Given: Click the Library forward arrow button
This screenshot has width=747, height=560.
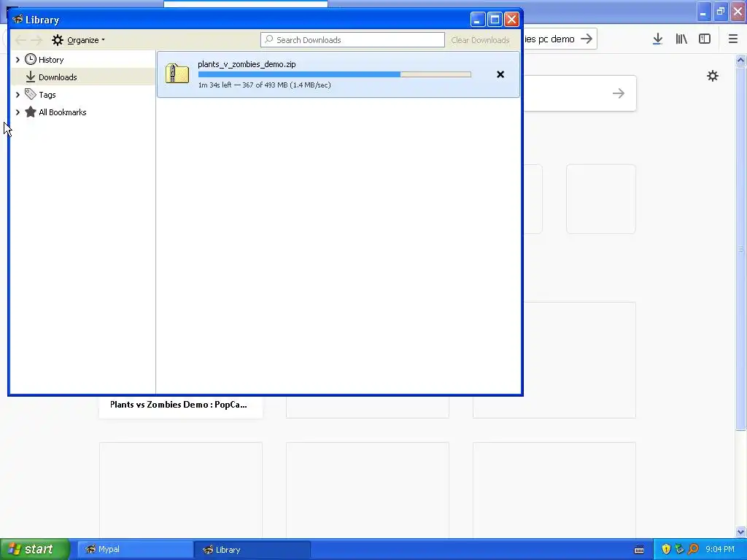Looking at the screenshot, I should tap(36, 40).
